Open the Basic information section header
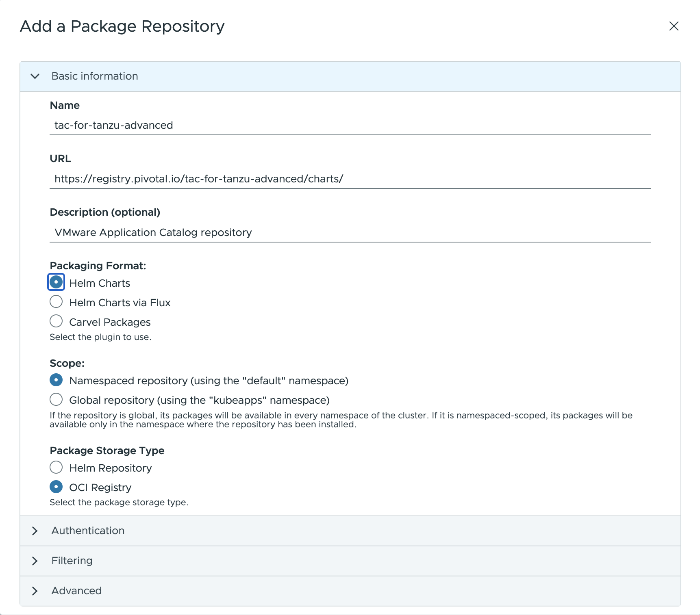 pyautogui.click(x=94, y=76)
